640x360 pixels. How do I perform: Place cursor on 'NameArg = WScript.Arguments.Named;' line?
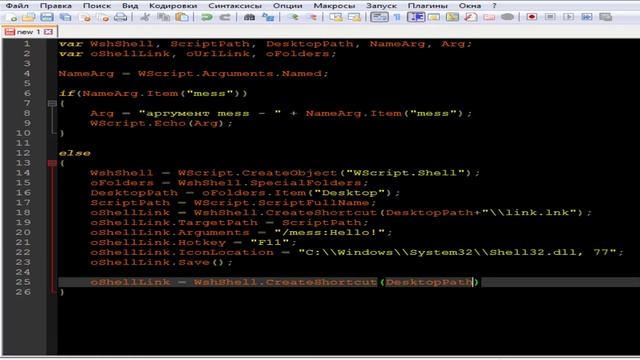coord(193,73)
